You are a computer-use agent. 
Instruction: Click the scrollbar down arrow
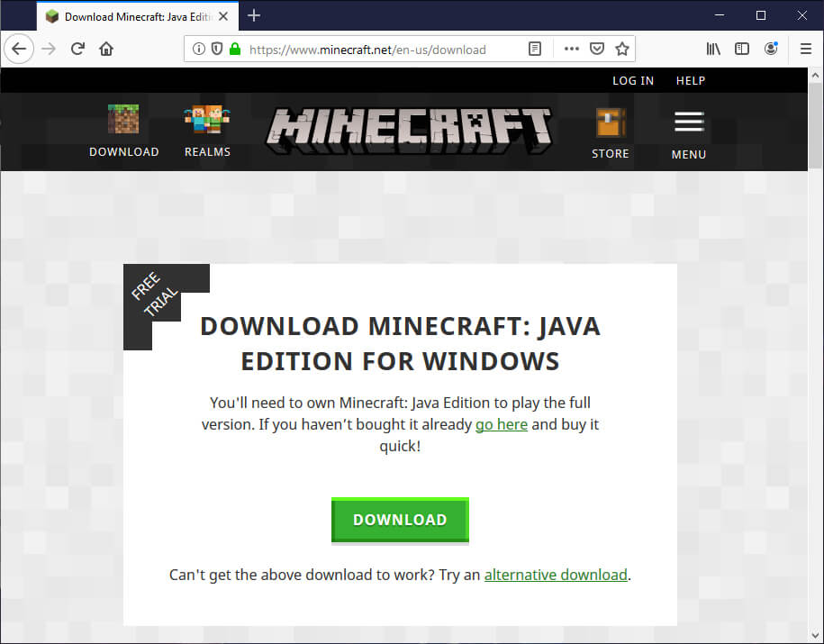[x=816, y=636]
